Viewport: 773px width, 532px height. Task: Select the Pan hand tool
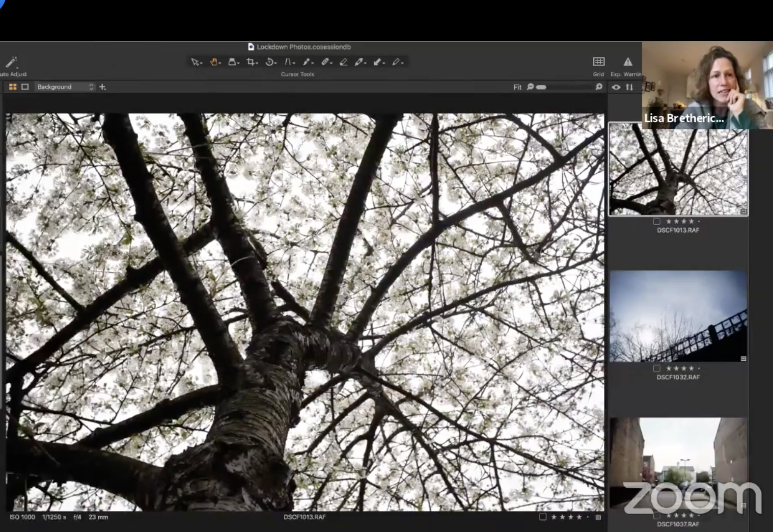pos(214,62)
